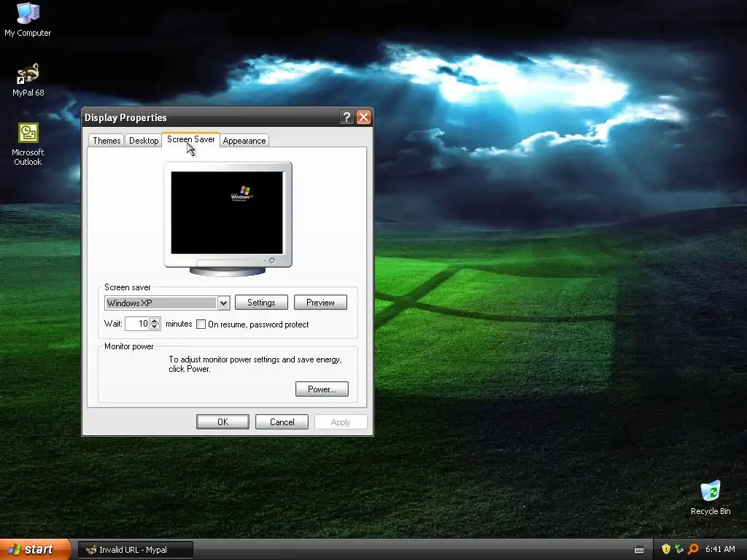Enable On resume, password protect checkbox

(201, 324)
